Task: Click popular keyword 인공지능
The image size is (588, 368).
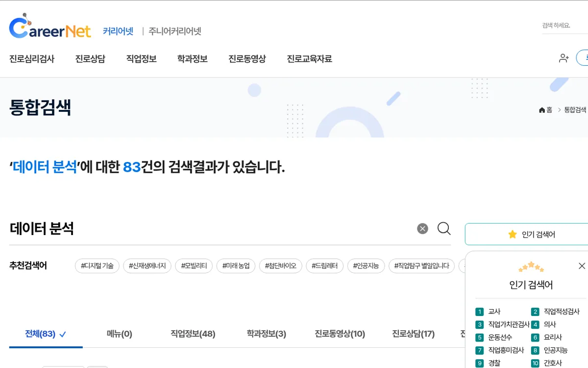Action: (556, 350)
